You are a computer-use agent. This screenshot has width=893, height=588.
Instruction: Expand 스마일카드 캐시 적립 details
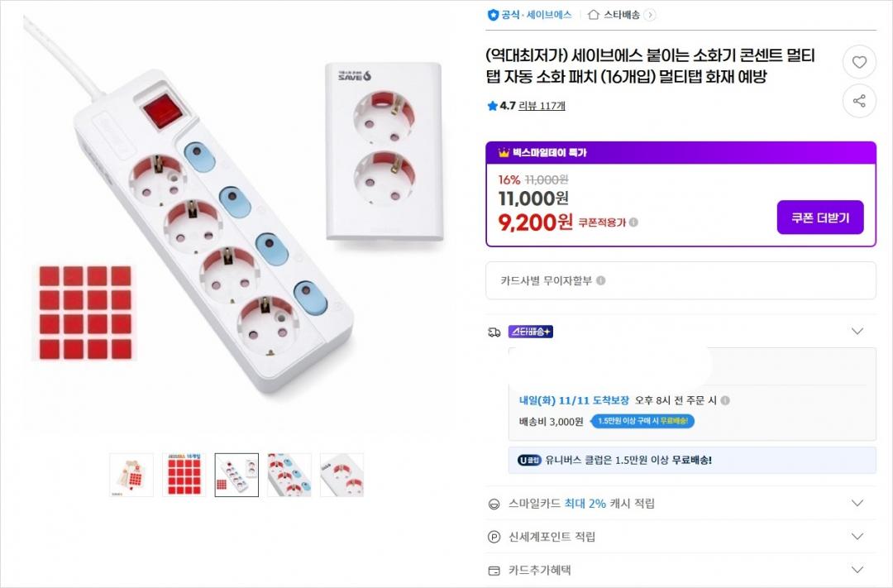coord(857,503)
